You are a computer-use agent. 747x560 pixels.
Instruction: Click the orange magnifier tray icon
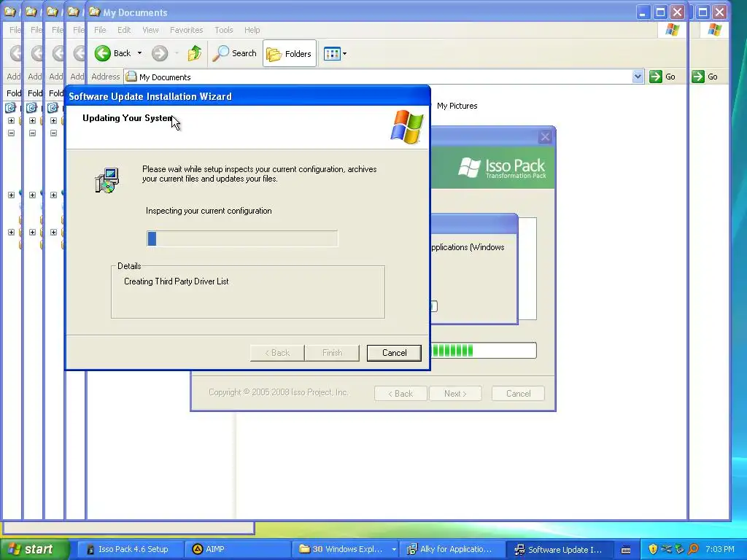pyautogui.click(x=693, y=549)
